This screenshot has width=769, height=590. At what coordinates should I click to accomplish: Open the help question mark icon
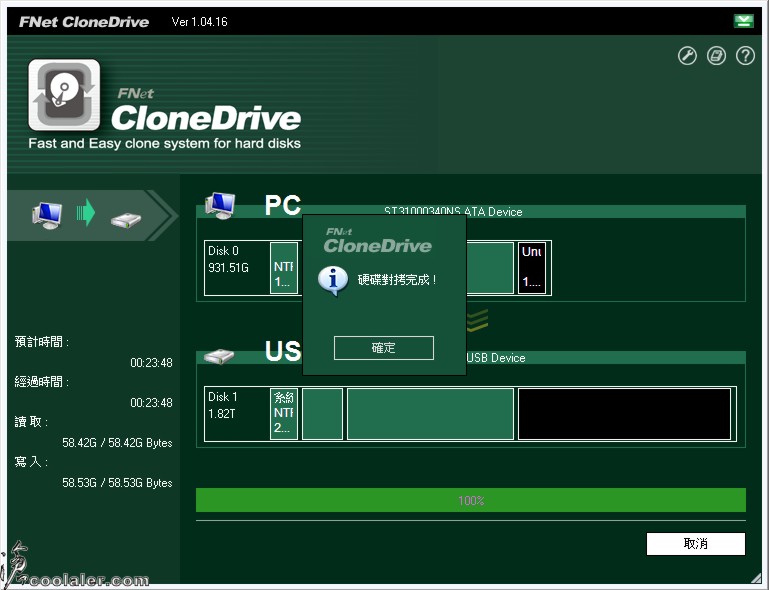pyautogui.click(x=745, y=56)
